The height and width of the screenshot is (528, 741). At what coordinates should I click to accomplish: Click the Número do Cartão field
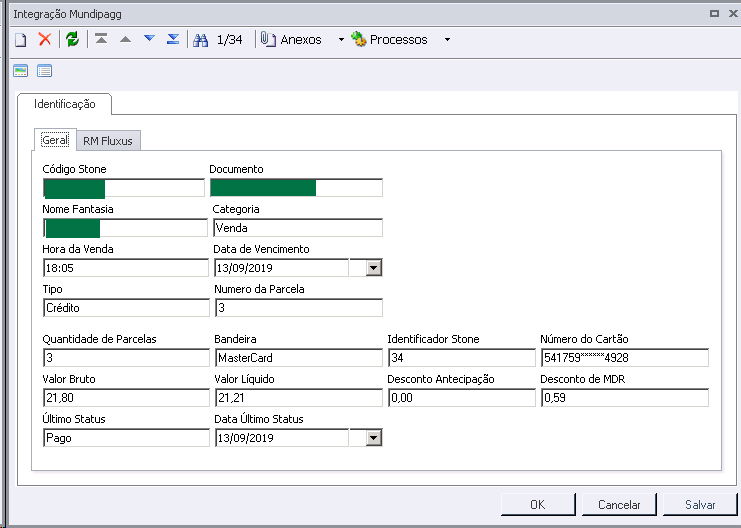[x=625, y=358]
